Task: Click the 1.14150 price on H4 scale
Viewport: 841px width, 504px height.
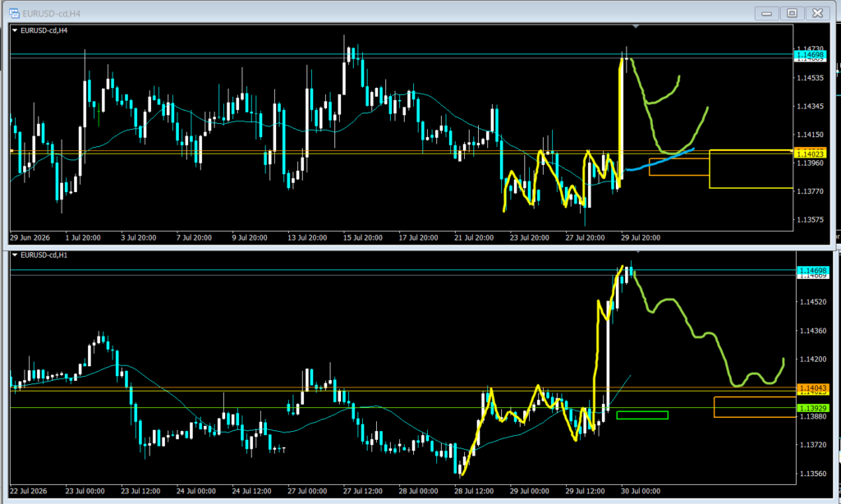Action: [810, 135]
